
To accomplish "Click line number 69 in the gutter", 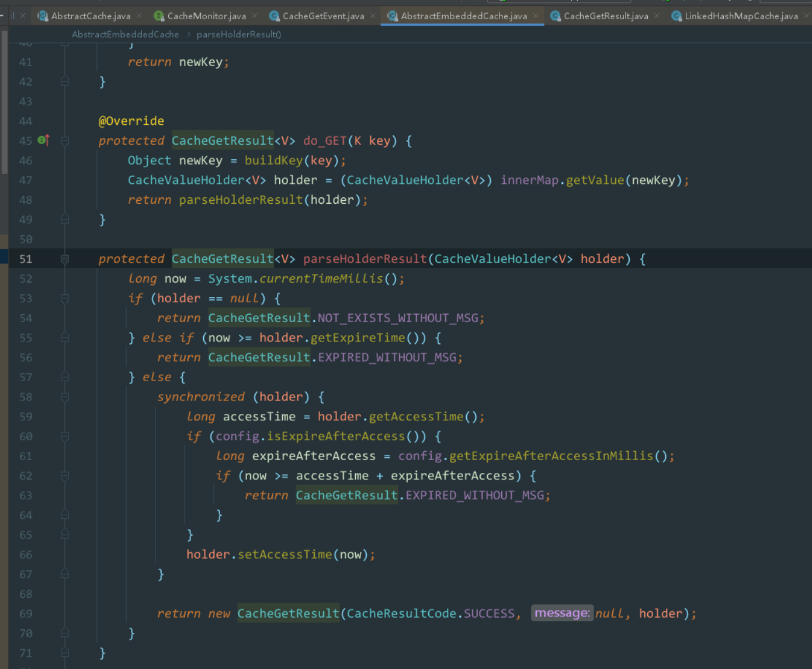I will coord(26,614).
